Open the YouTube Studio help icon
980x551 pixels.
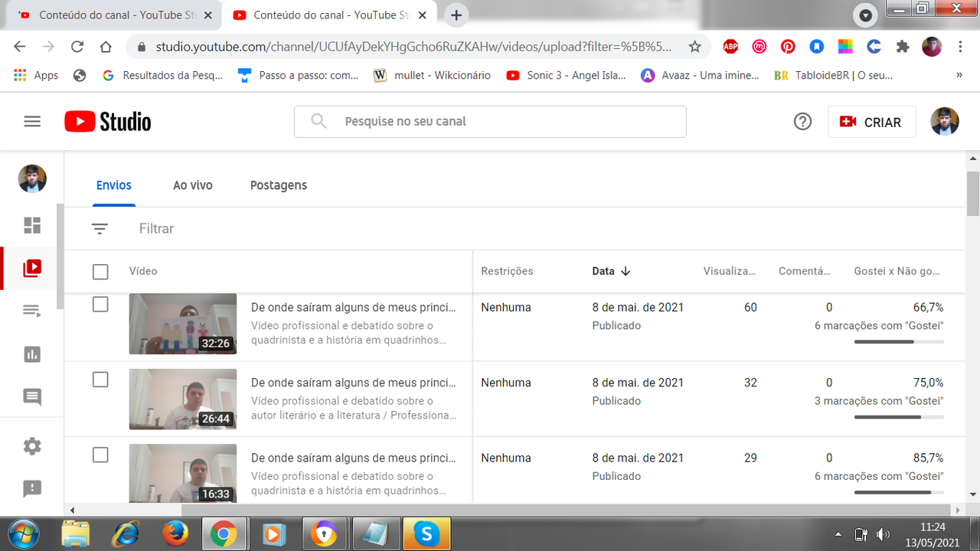pyautogui.click(x=802, y=121)
